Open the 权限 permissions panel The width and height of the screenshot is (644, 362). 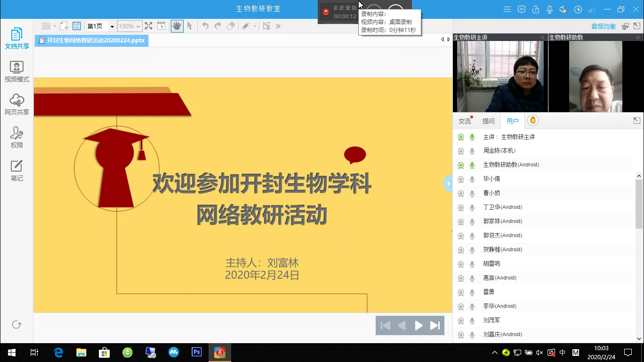point(17,137)
